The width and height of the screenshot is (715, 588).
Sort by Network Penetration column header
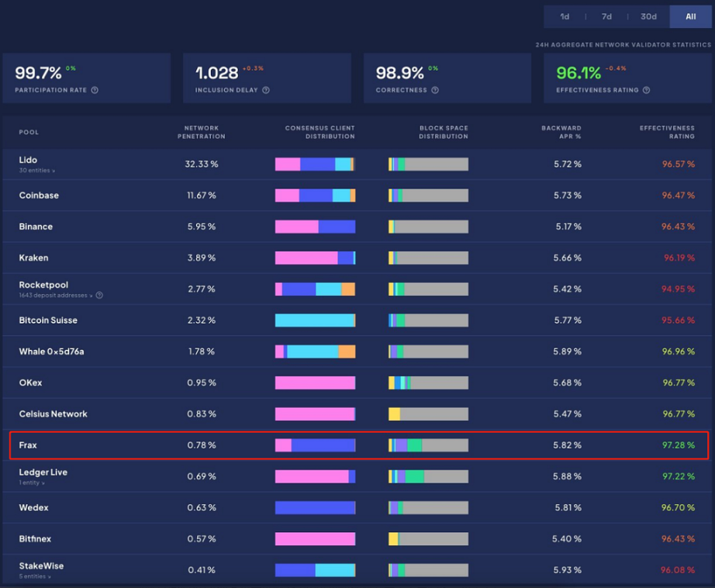201,132
